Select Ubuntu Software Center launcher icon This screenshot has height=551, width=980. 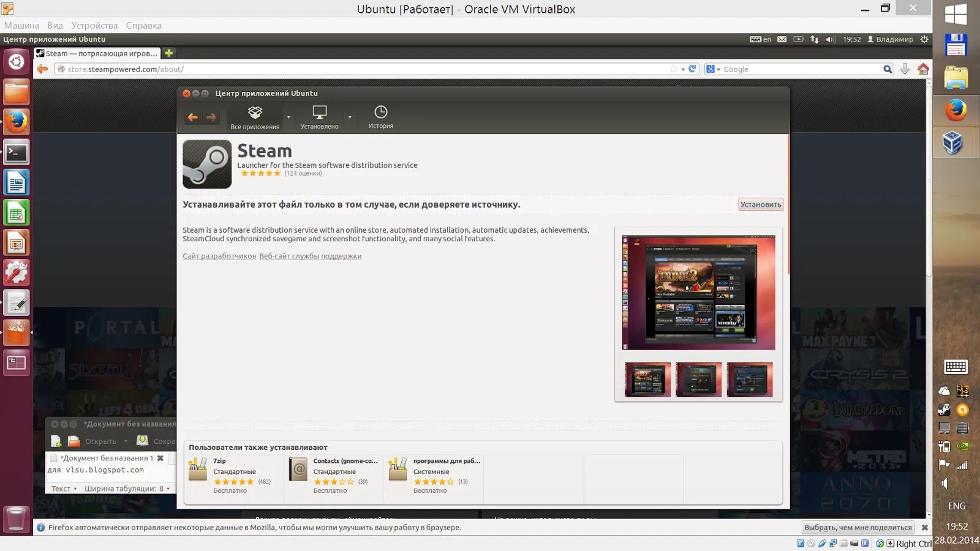(17, 333)
